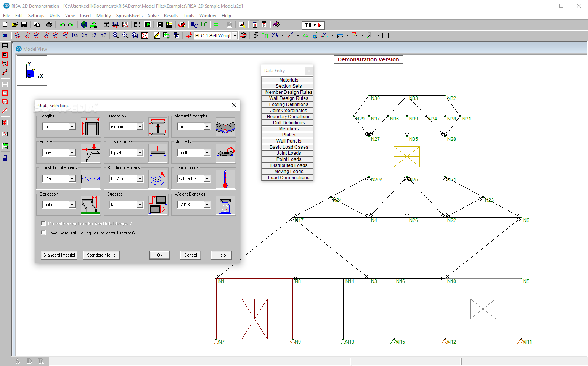Open the Material Strengths units dropdown
Image resolution: width=588 pixels, height=366 pixels.
(x=207, y=127)
